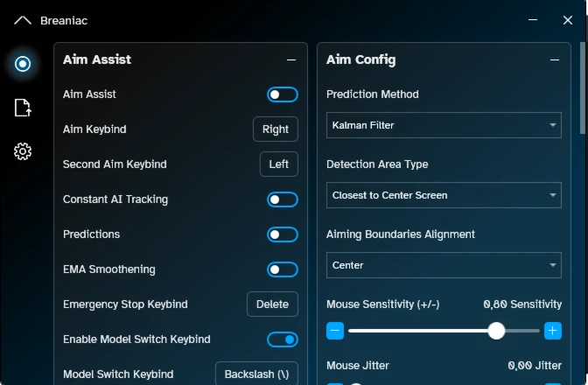Click the upward chevron next to Breaniac

[23, 20]
